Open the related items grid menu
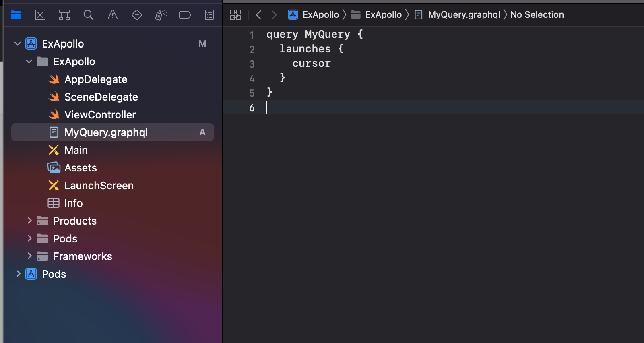Screen dimensions: 644x343 coord(235,15)
